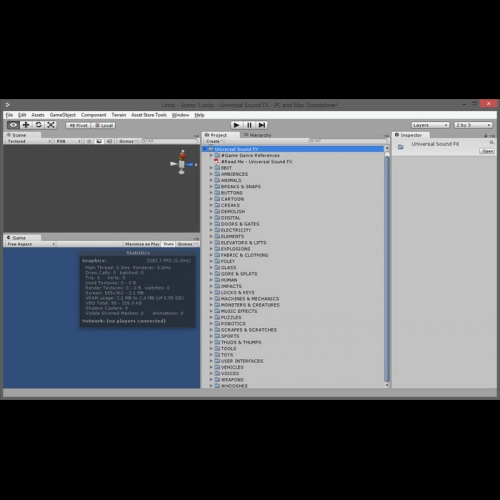Select the Game tab
This screenshot has height=500, width=500.
click(22, 238)
